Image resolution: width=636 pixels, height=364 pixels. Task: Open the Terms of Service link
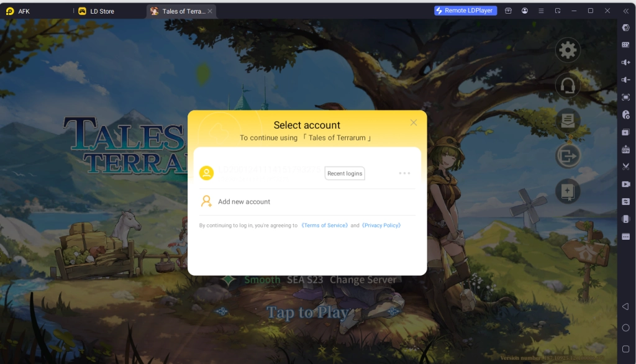point(324,225)
